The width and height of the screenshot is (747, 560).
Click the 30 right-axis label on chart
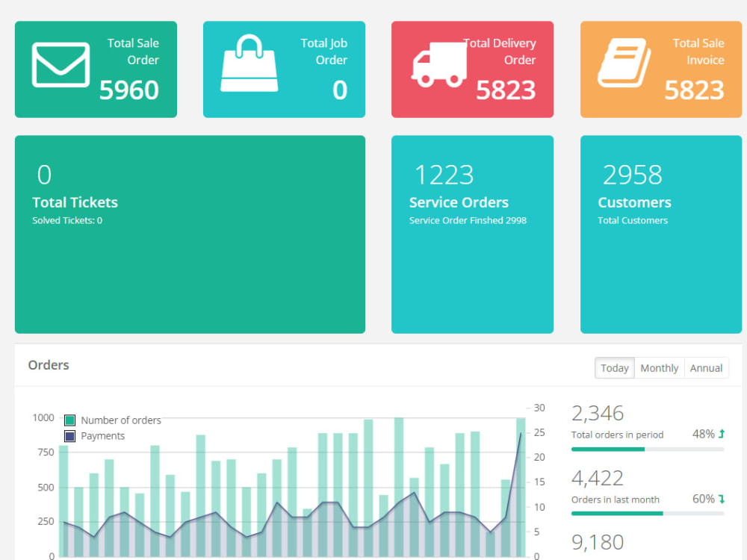[x=539, y=408]
